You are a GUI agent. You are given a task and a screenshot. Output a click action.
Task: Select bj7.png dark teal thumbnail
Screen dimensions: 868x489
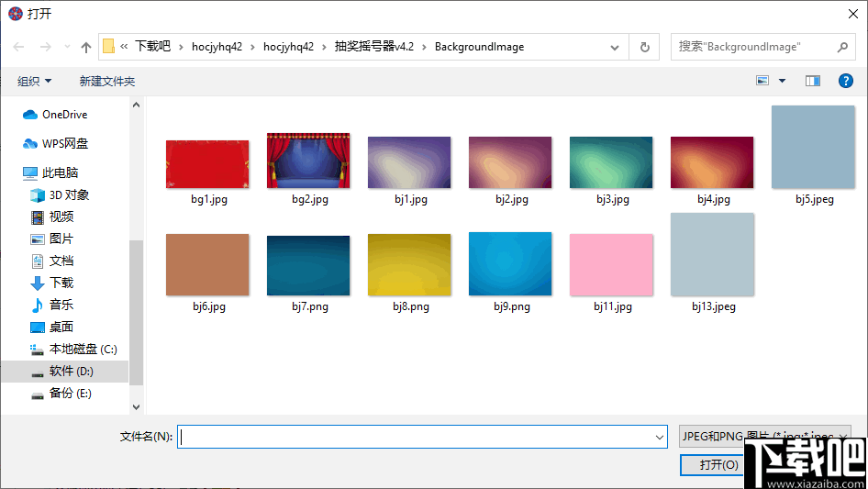click(308, 266)
